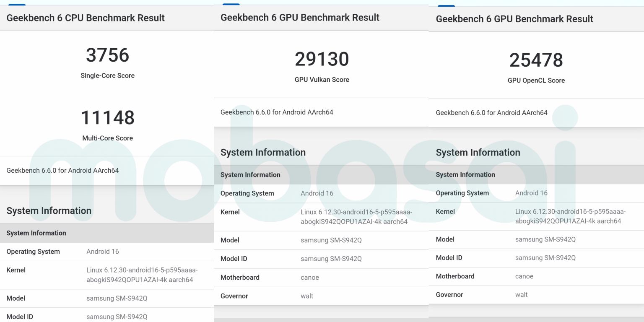
Task: Click the Geekbench 6.6.0 version text in the CPU panel
Action: [x=62, y=171]
